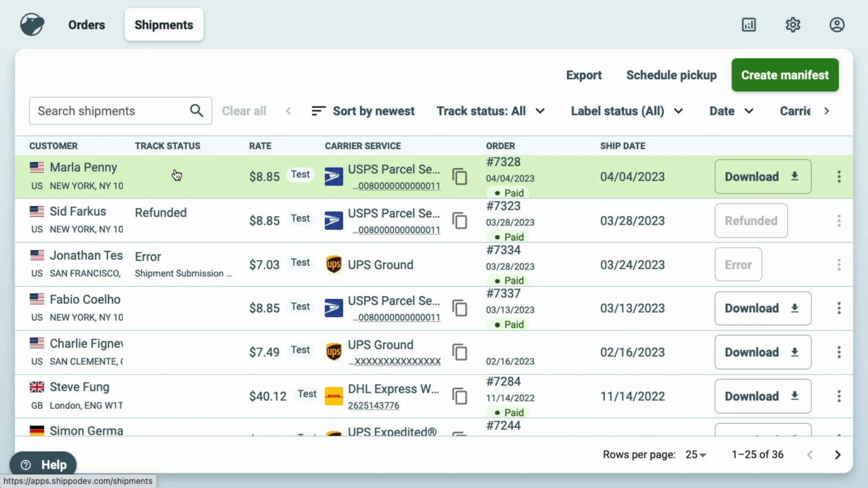This screenshot has width=868, height=488.
Task: Open the analytics reports icon
Action: click(749, 24)
